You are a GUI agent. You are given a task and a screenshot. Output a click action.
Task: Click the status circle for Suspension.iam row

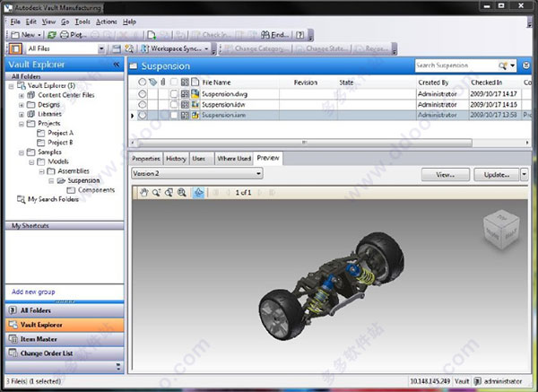(142, 116)
